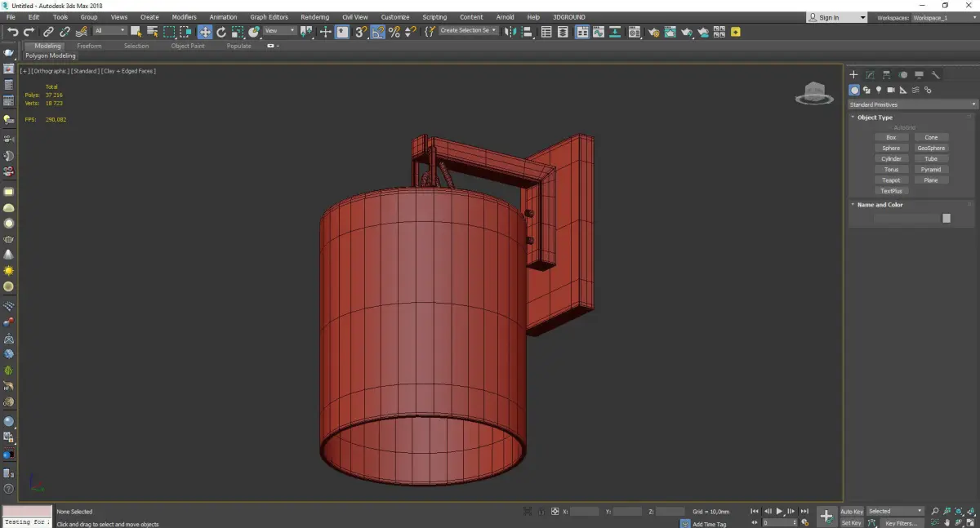
Task: Open the Modify tab in command panel
Action: pos(870,75)
